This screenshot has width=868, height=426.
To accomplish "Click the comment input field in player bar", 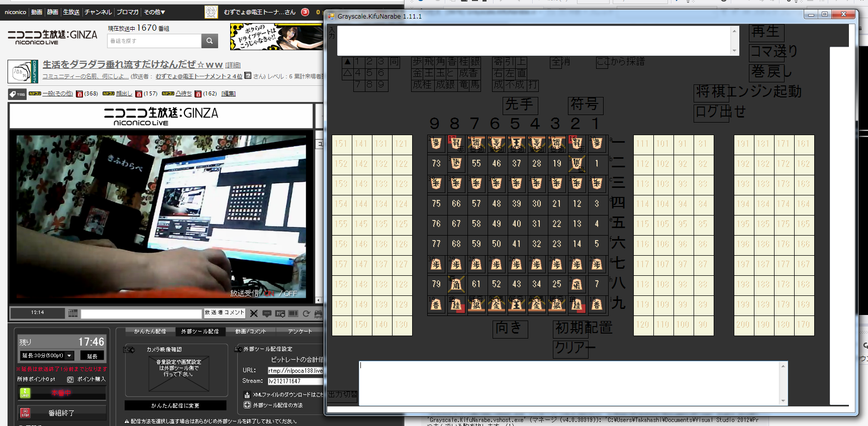I will [141, 313].
